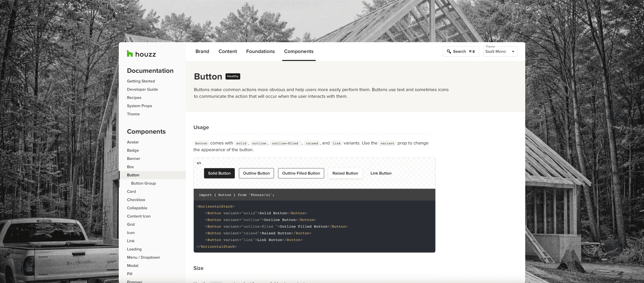Navigate to the Checkbox component page

click(x=136, y=200)
